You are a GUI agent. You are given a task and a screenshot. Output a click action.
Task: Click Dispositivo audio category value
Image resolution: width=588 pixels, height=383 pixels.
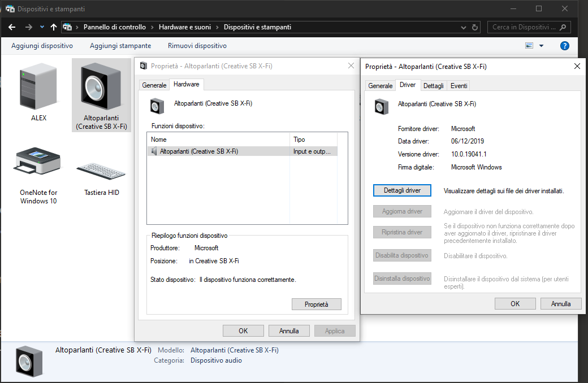(216, 360)
